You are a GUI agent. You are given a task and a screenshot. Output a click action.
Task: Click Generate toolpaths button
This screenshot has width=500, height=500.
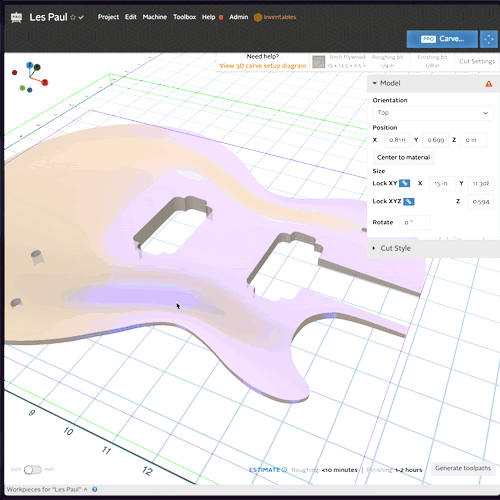[x=463, y=468]
